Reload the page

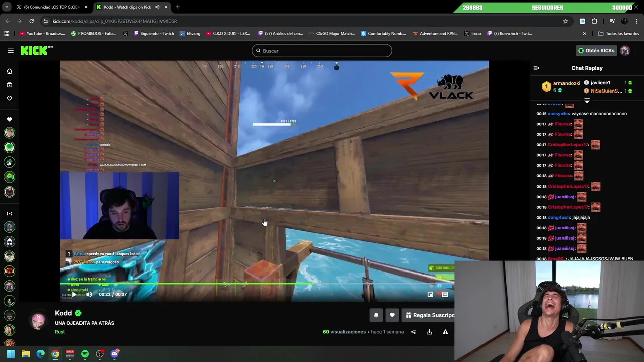point(31,21)
